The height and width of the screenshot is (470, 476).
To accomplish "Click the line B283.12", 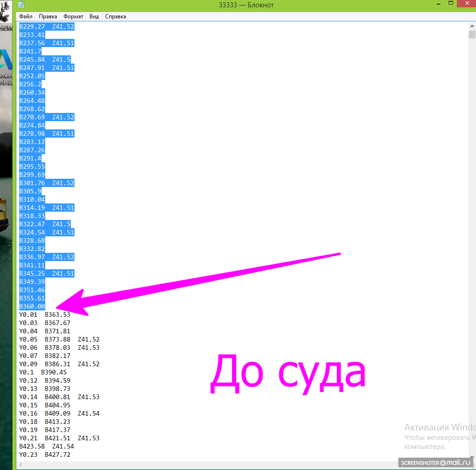I will click(x=32, y=142).
